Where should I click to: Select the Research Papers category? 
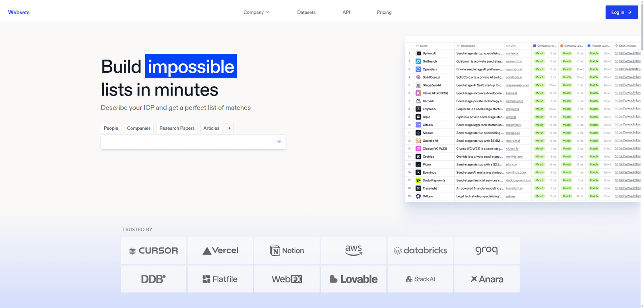(x=177, y=128)
